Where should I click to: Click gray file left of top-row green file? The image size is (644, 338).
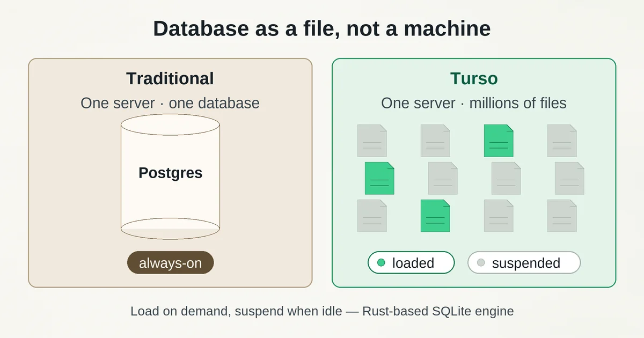(x=435, y=141)
